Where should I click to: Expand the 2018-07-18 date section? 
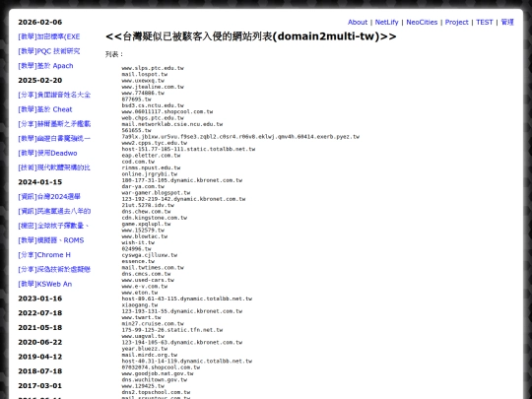(40, 371)
